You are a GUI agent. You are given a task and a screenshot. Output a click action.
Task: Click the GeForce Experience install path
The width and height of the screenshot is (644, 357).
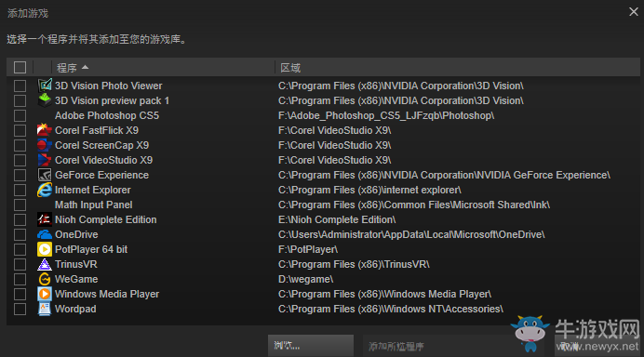[x=445, y=175]
